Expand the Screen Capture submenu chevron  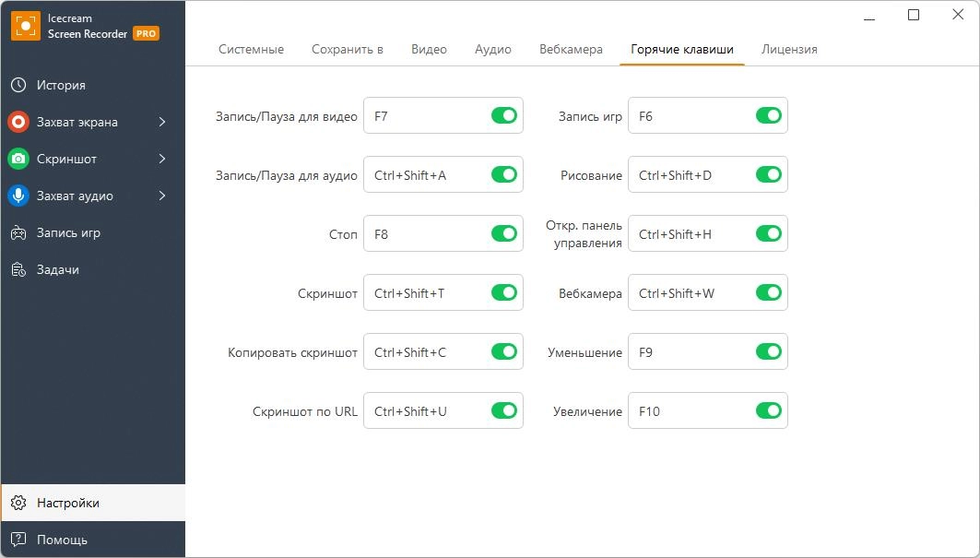click(x=162, y=122)
